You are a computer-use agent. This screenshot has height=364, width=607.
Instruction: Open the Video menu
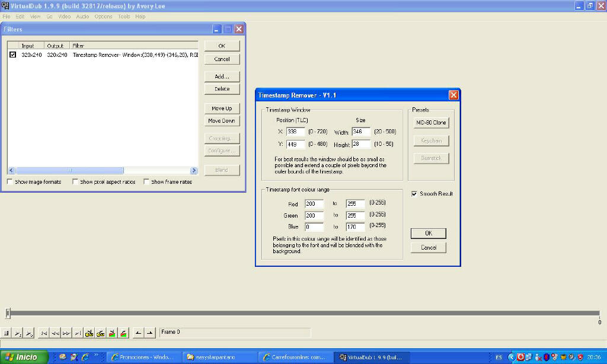64,17
